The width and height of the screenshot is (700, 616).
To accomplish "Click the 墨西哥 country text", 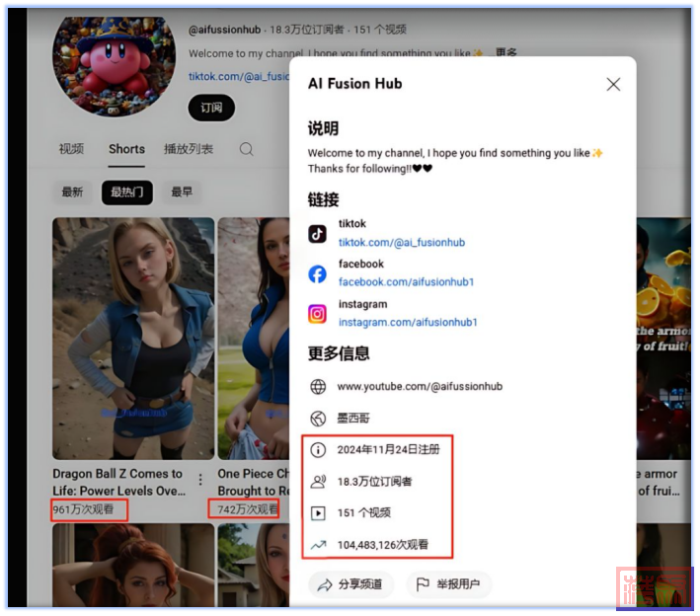I will pos(353,419).
